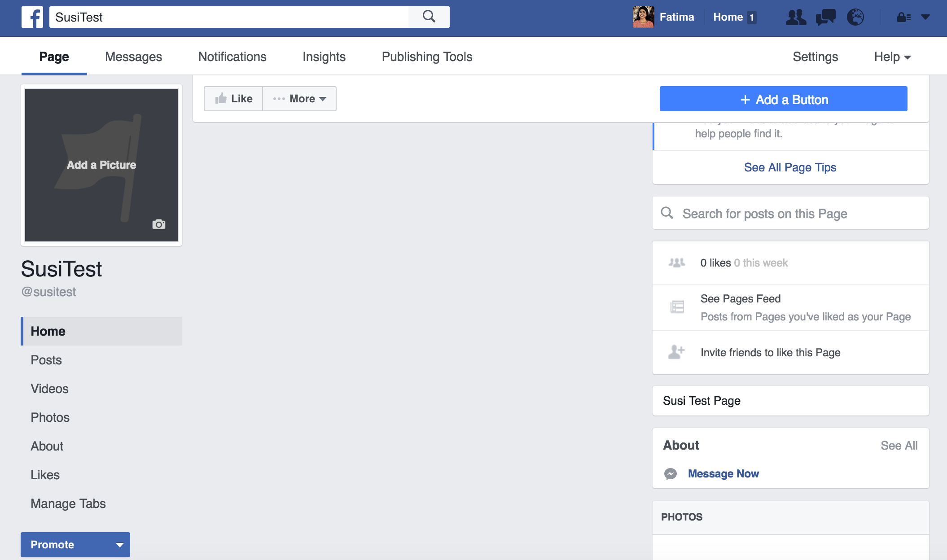This screenshot has height=560, width=947.
Task: Open the privacy shortcuts lock icon
Action: point(903,17)
